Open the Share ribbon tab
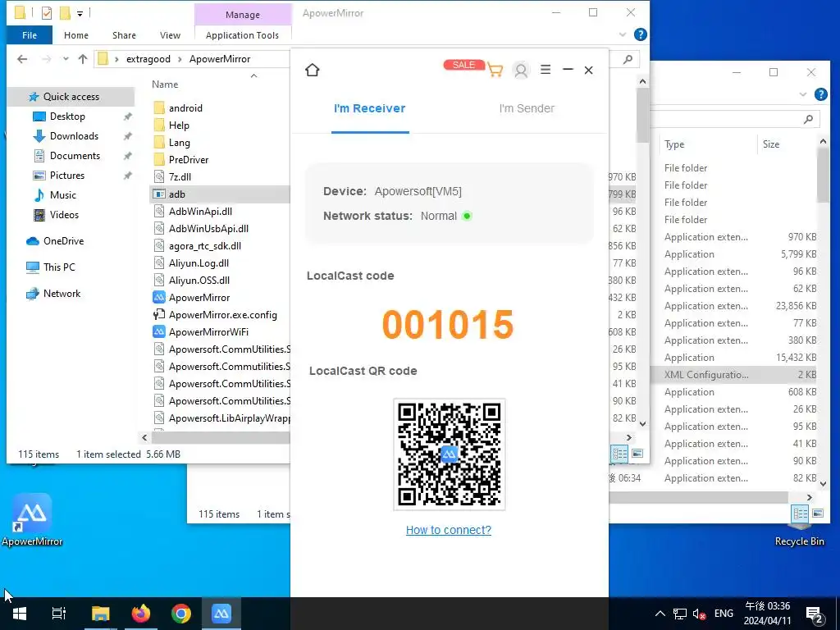 pyautogui.click(x=125, y=35)
